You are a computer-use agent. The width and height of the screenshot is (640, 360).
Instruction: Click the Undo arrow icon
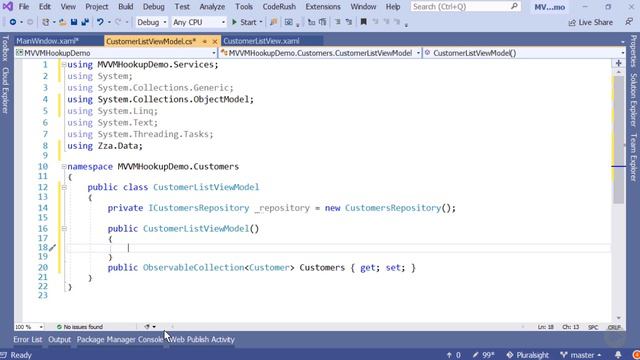(x=100, y=22)
